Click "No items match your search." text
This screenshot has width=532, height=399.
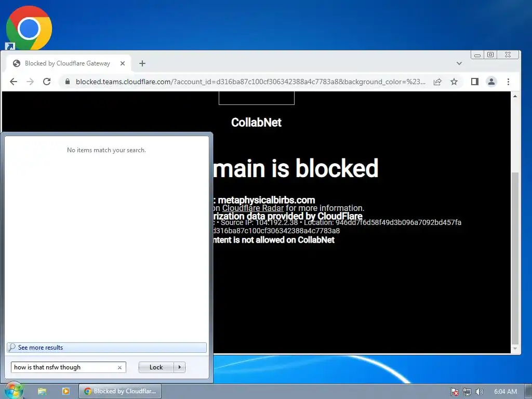pyautogui.click(x=106, y=150)
